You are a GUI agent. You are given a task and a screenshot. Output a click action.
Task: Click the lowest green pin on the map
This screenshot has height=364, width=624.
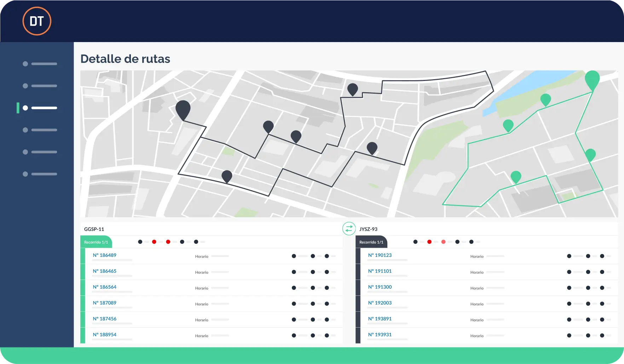coord(516,177)
